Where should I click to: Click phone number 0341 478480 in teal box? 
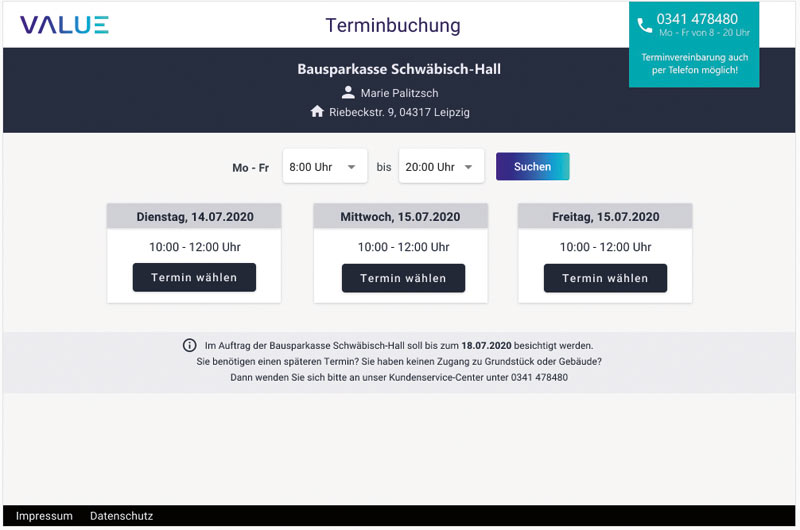pos(697,19)
